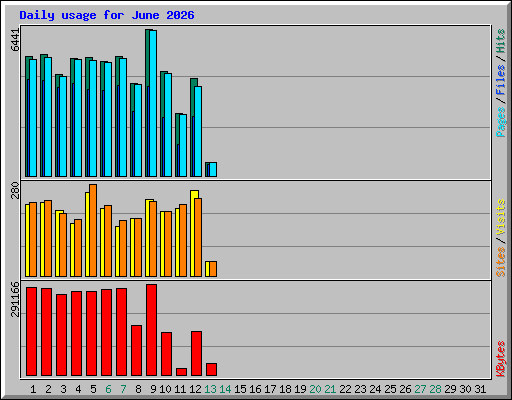Click green day "21" on the axis

[330, 389]
